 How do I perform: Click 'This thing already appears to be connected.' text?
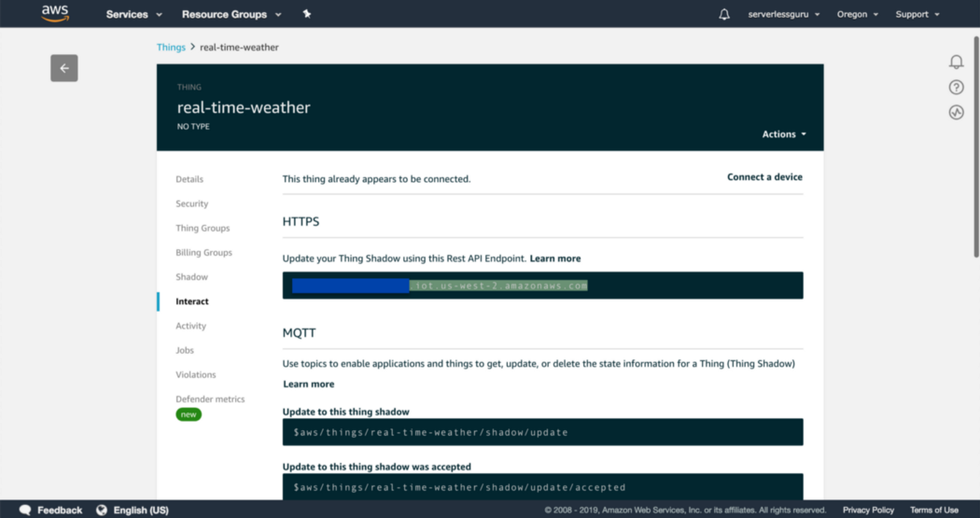[376, 179]
